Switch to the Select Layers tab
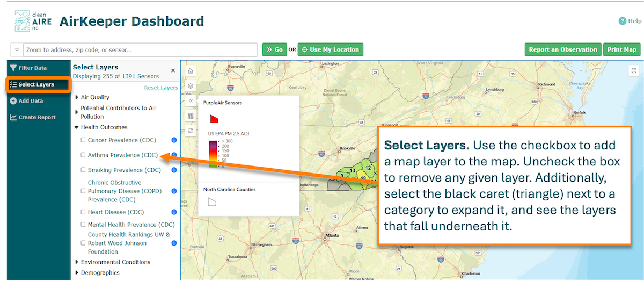Viewport: 644px width, 281px height. click(x=38, y=84)
